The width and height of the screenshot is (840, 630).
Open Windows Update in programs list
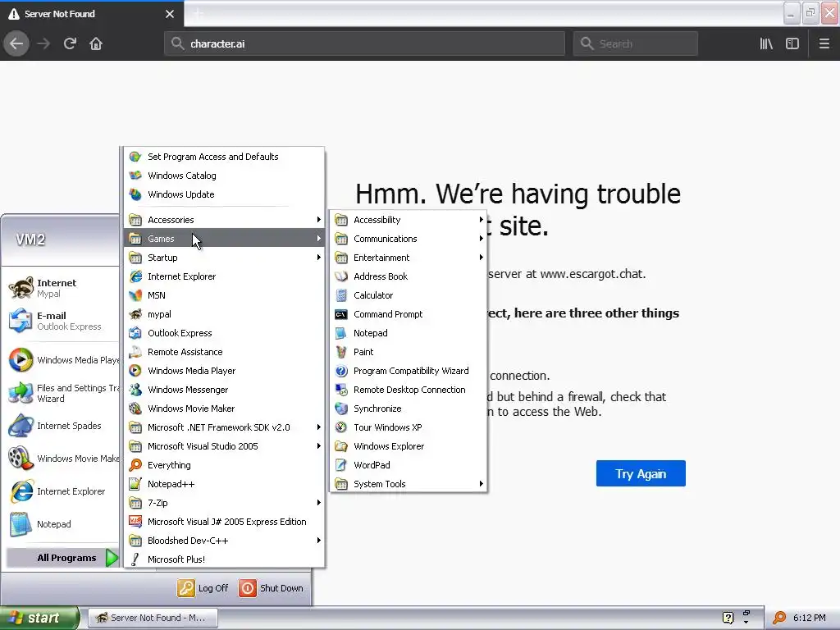tap(224, 194)
